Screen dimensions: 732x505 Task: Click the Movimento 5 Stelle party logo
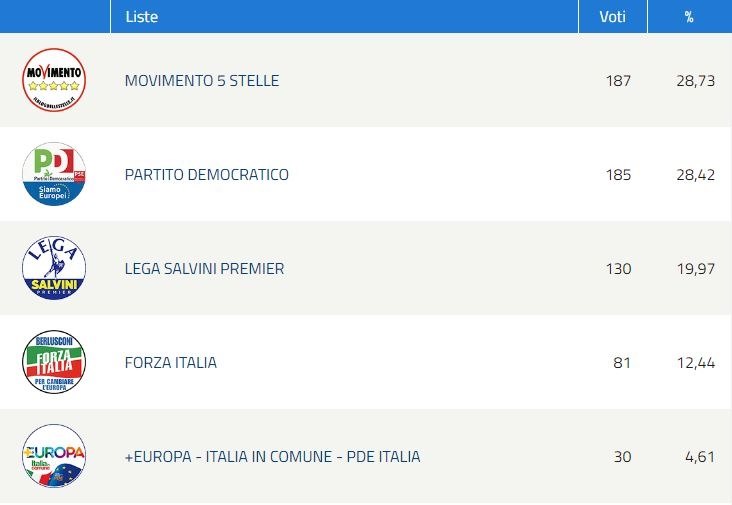click(x=54, y=80)
